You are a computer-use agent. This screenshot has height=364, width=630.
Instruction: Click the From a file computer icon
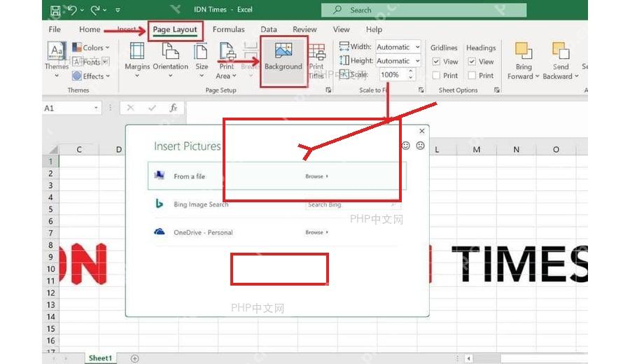[160, 175]
